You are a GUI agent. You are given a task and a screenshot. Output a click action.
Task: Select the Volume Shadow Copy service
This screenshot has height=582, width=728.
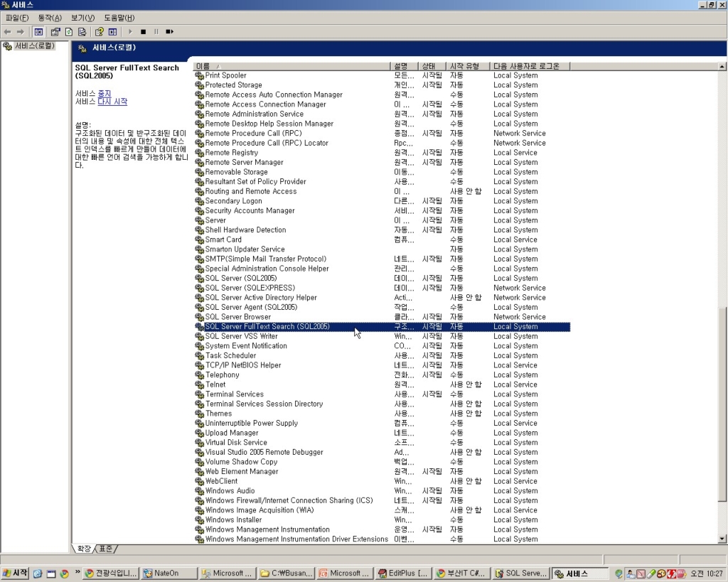click(382, 462)
